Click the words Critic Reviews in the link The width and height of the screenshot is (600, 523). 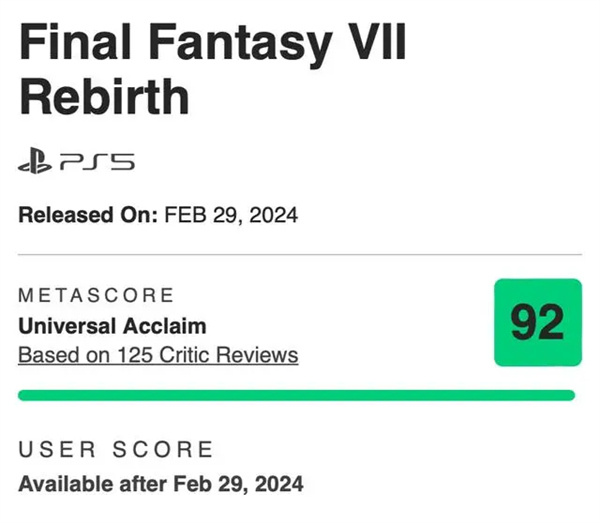click(x=228, y=355)
